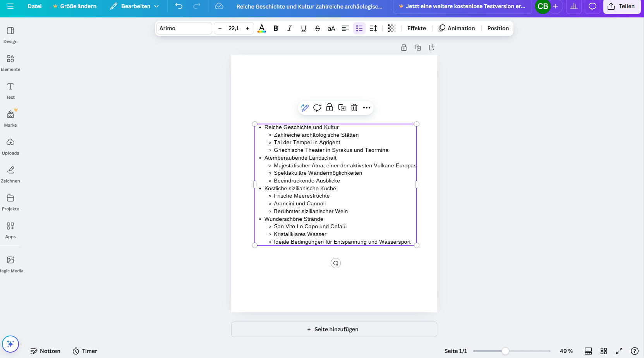Open the Elemente panel in sidebar
This screenshot has width=644, height=358.
point(10,63)
